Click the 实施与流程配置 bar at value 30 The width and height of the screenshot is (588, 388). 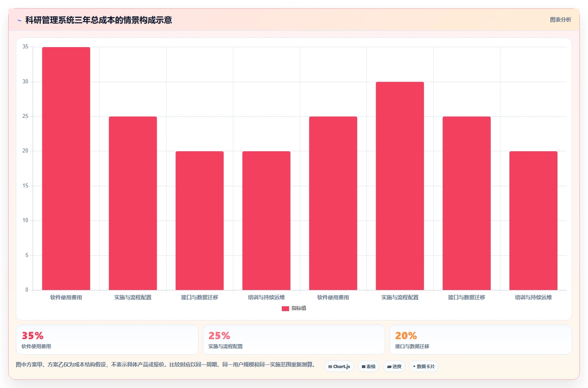pyautogui.click(x=400, y=186)
